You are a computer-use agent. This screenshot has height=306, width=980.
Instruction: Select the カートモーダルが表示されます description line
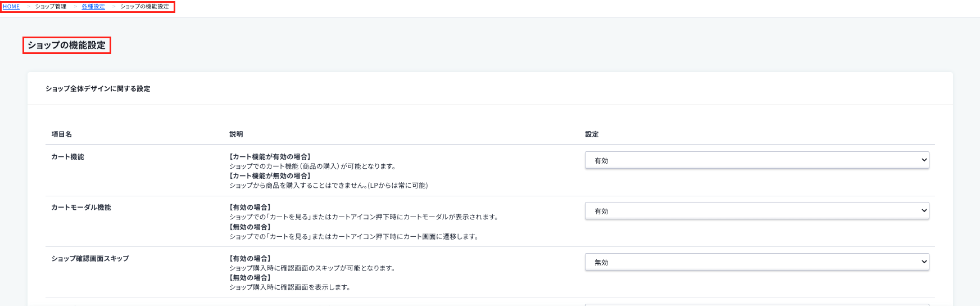pos(364,217)
